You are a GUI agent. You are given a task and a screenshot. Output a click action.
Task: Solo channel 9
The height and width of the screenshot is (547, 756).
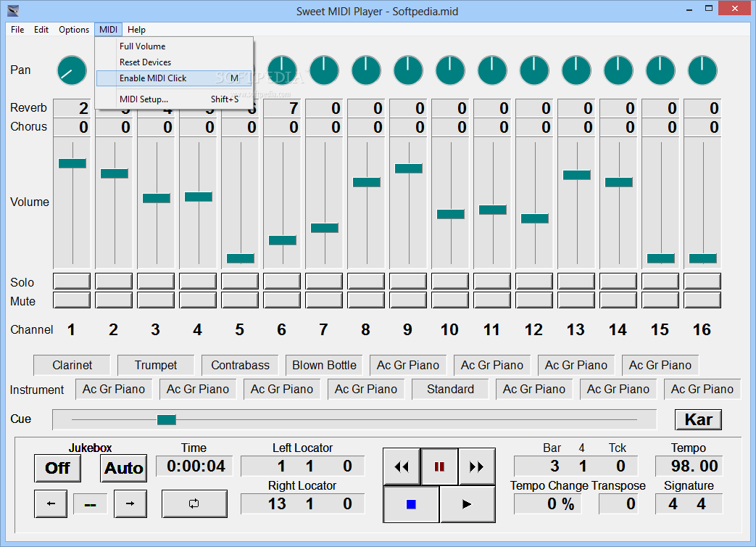pyautogui.click(x=408, y=281)
